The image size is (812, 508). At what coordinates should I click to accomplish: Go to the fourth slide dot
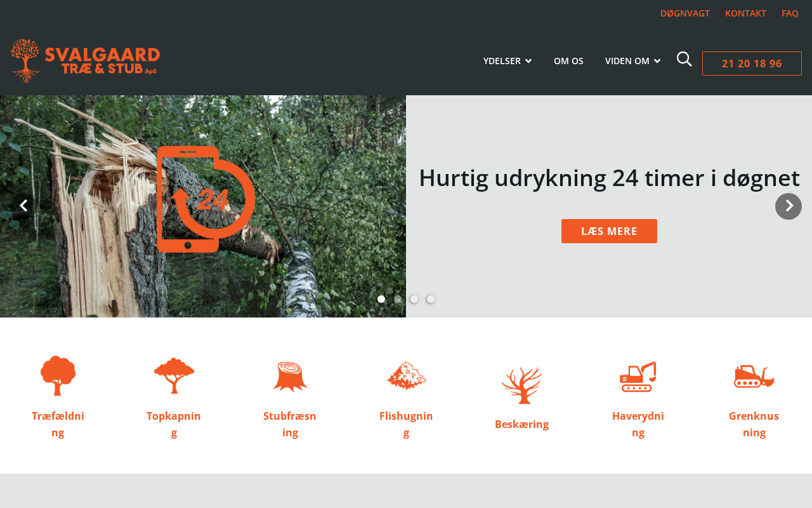(431, 299)
